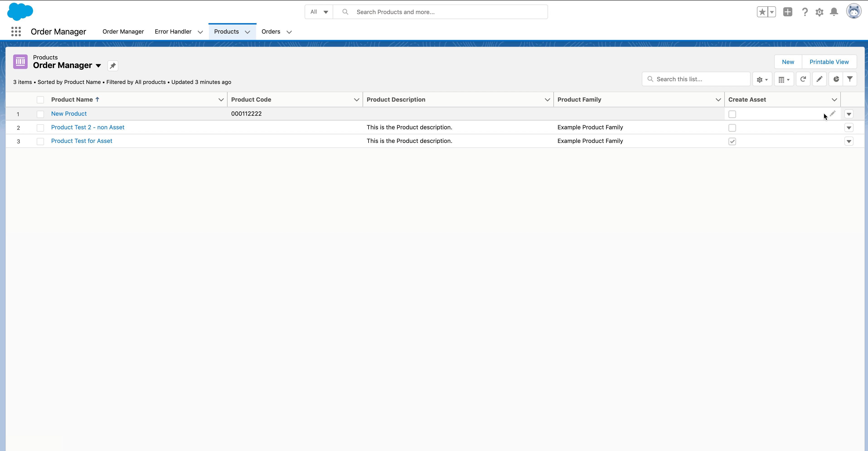This screenshot has width=868, height=451.
Task: Switch to the Orders tab
Action: pos(271,32)
